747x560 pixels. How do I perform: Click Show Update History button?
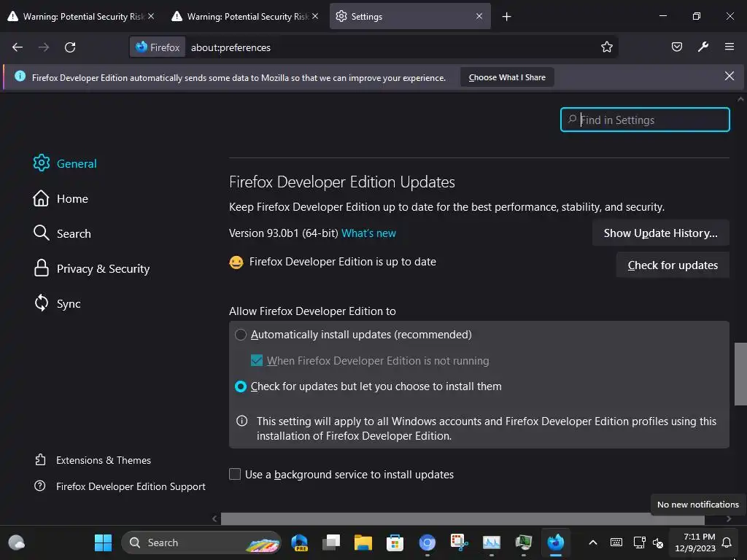[x=660, y=233]
